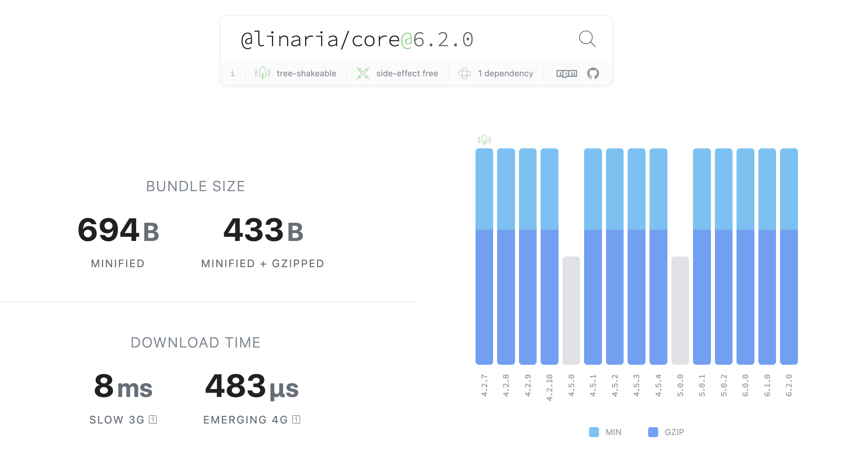Select the 4.2.9 version bar
The image size is (868, 462).
point(528,256)
